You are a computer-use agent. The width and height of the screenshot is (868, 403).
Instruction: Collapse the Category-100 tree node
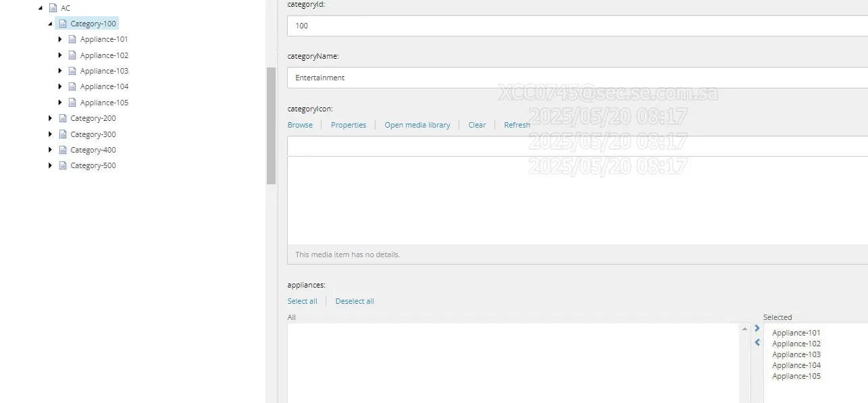[49, 23]
